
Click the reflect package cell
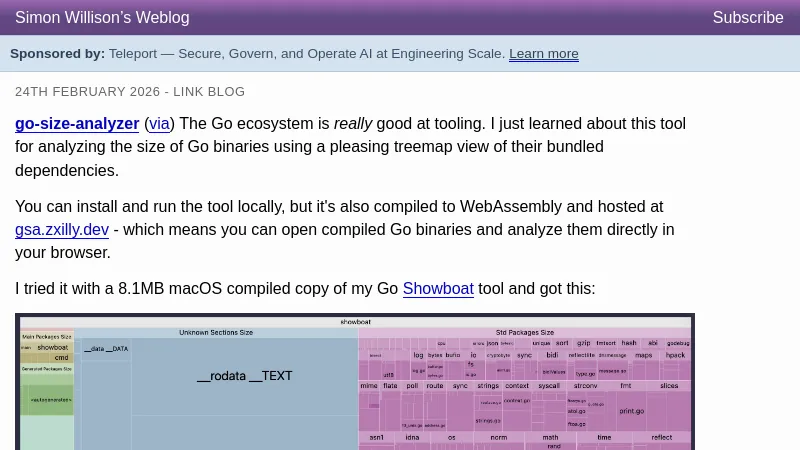click(662, 437)
